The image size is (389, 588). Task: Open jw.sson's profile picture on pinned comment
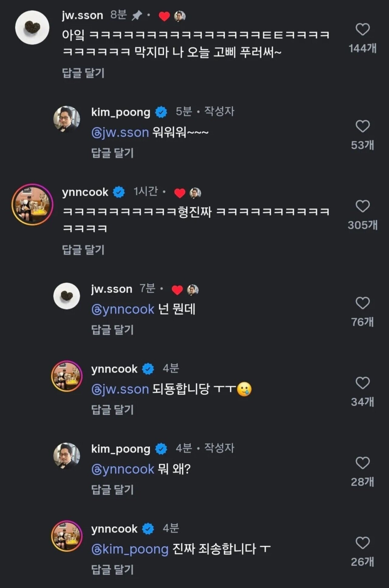32,27
